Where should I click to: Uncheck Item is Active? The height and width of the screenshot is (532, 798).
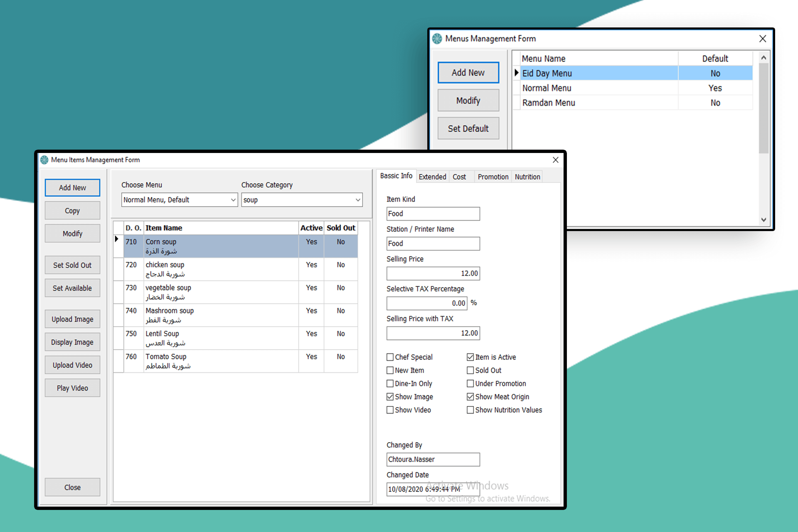[x=470, y=357]
